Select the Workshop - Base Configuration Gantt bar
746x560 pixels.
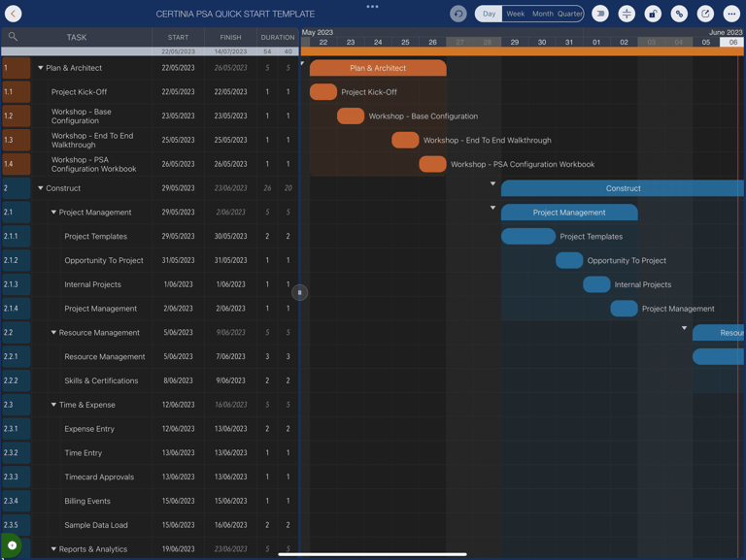[351, 116]
